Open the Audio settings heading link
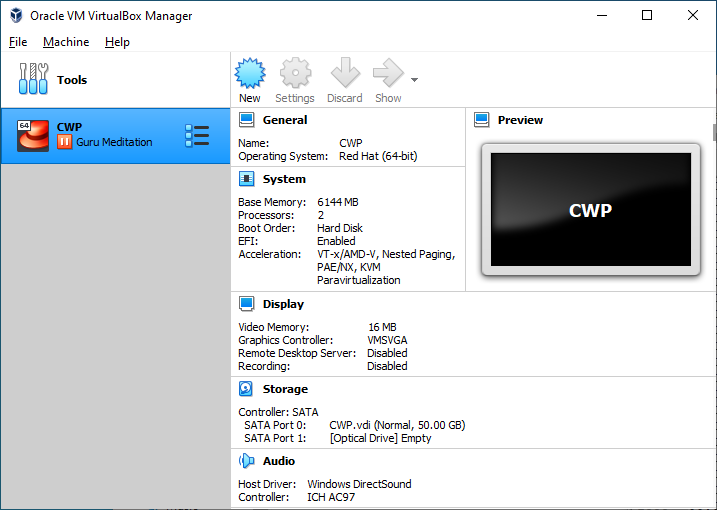The width and height of the screenshot is (717, 510). pyautogui.click(x=279, y=461)
